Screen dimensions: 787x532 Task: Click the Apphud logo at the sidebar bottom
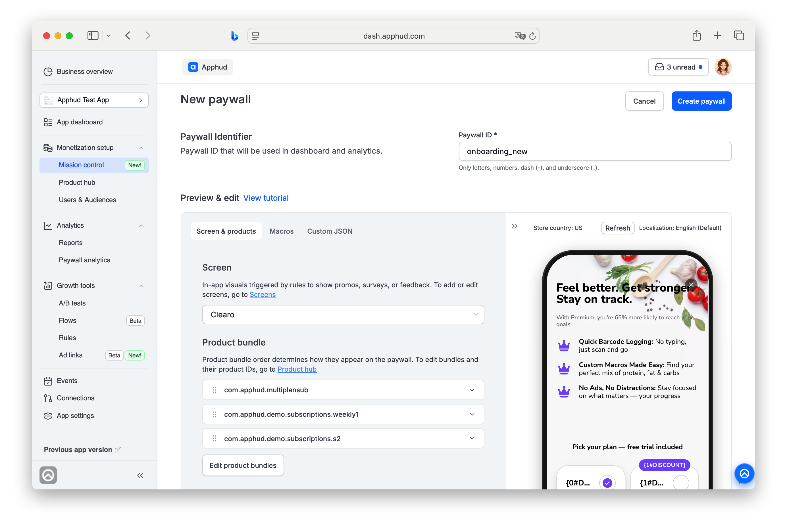pyautogui.click(x=48, y=475)
